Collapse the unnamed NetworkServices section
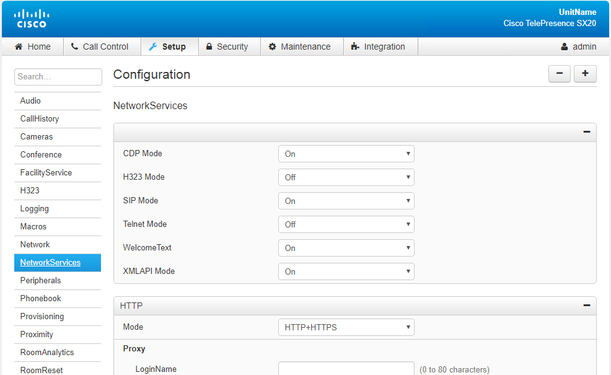The image size is (611, 375). pyautogui.click(x=587, y=132)
